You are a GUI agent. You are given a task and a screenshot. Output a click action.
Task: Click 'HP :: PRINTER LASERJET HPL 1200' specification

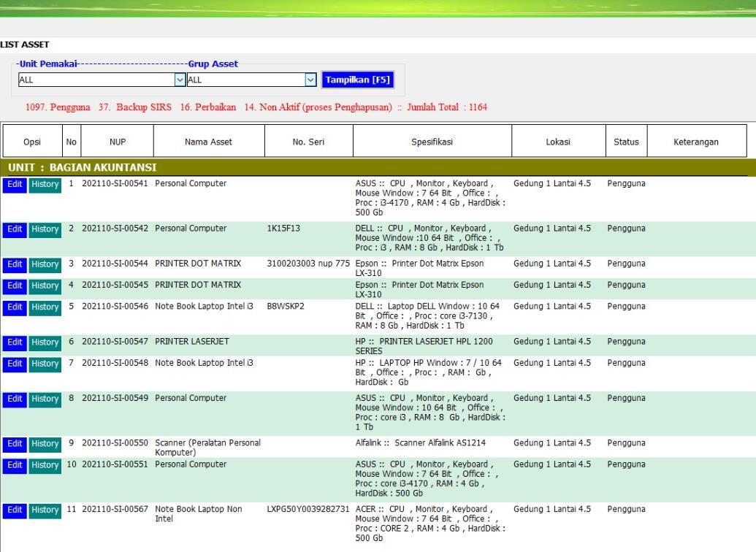[424, 346]
